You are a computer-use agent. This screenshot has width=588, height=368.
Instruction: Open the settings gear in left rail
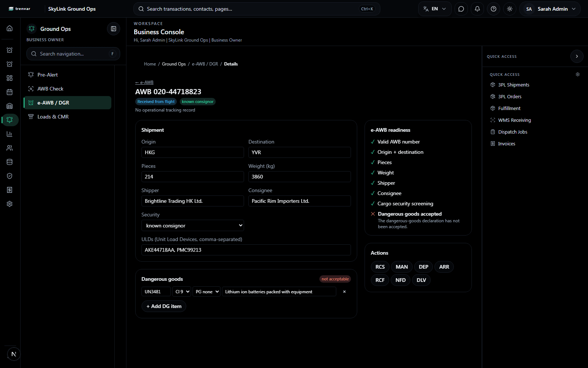tap(10, 204)
